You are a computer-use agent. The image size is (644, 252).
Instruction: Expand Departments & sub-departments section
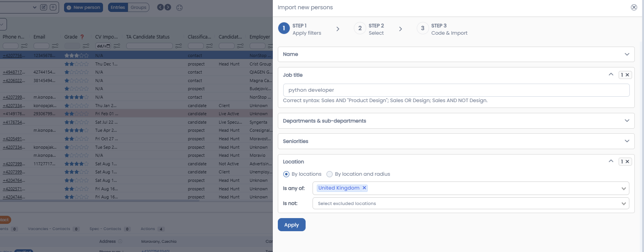[456, 121]
